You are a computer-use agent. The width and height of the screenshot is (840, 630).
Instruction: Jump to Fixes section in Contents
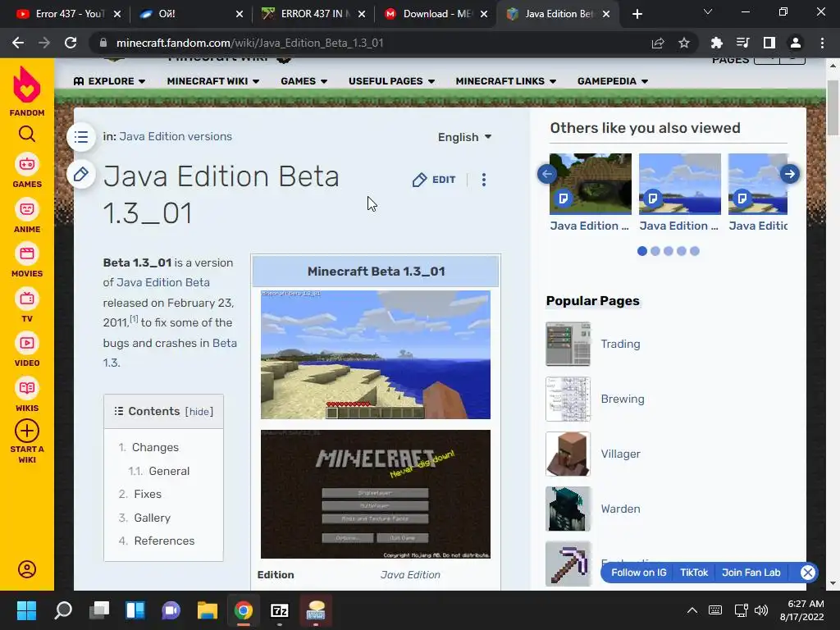click(x=148, y=494)
